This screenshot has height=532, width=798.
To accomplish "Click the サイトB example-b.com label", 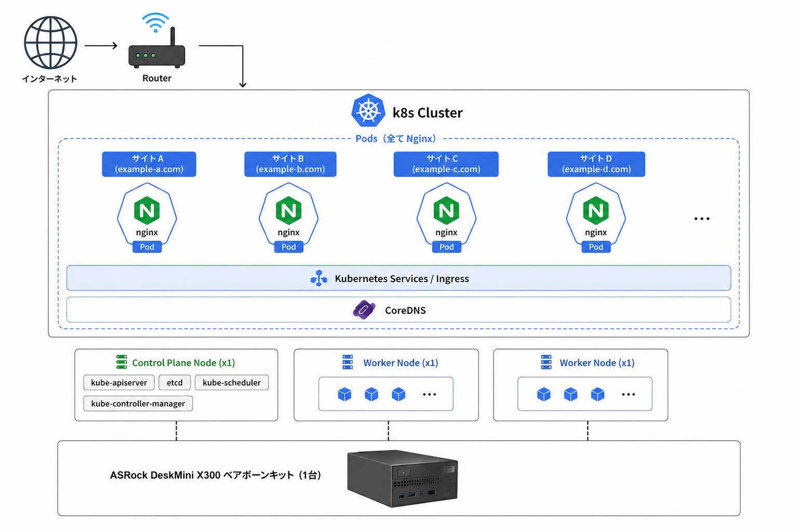I will point(290,164).
